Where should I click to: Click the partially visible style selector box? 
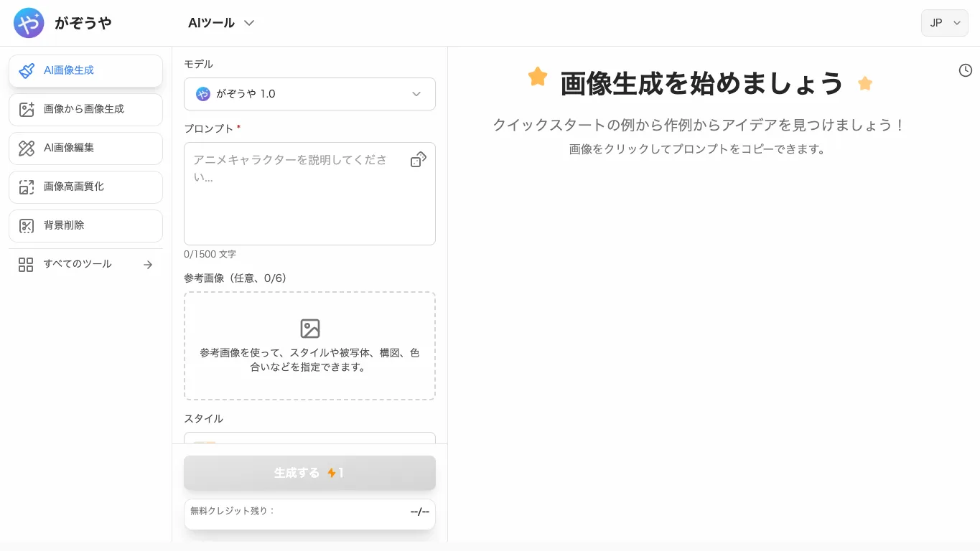(309, 438)
